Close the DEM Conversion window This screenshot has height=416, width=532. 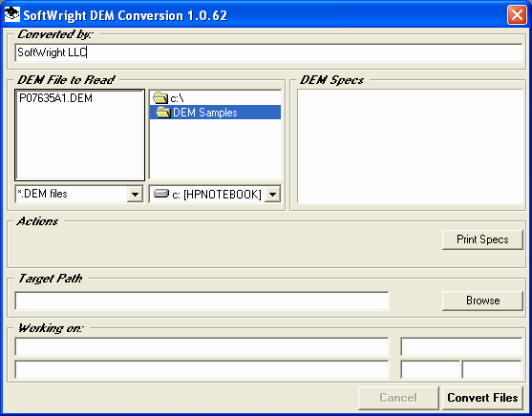pos(517,15)
